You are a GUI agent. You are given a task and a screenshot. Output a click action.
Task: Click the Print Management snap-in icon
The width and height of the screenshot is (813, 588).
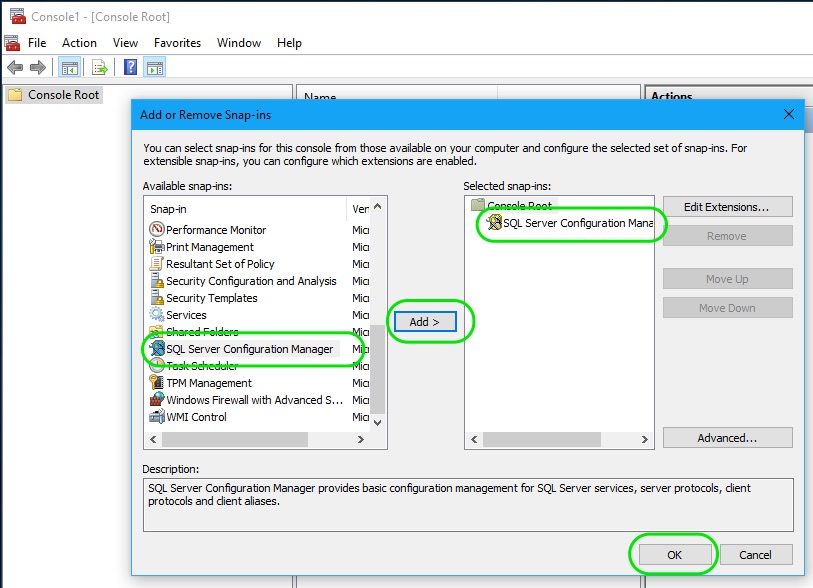[157, 247]
